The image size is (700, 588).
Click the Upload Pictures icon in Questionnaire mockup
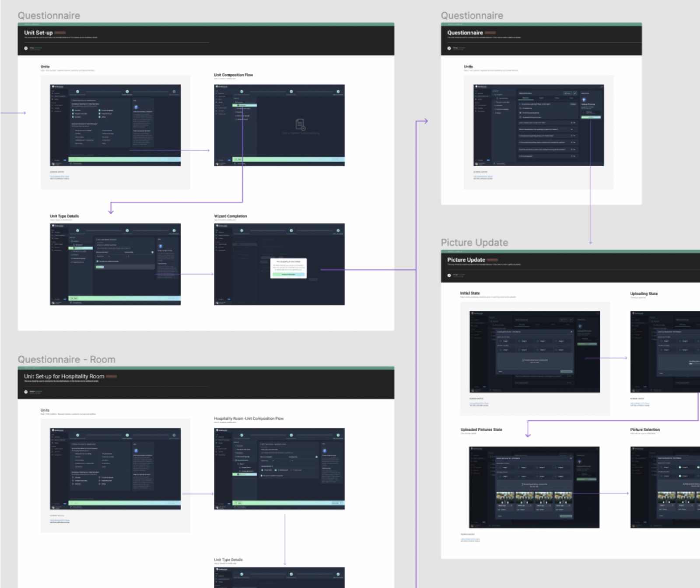tap(583, 100)
